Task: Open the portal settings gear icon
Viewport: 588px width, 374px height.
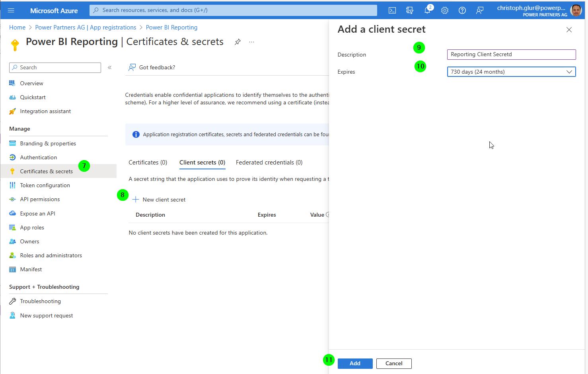Action: tap(445, 10)
